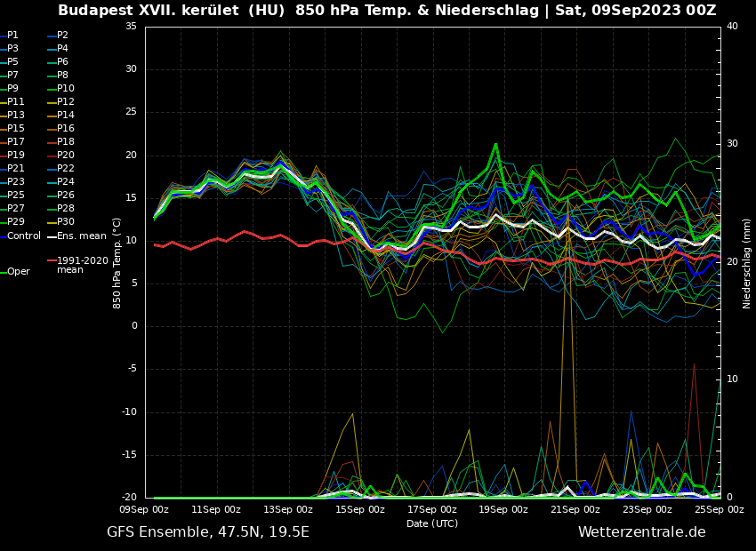Select the 1991-2020 mean legend entry
Viewport: 756px width, 551px height.
(82, 265)
